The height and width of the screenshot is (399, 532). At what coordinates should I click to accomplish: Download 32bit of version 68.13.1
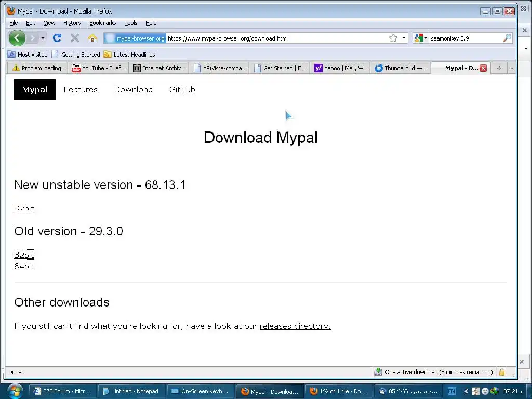24,208
